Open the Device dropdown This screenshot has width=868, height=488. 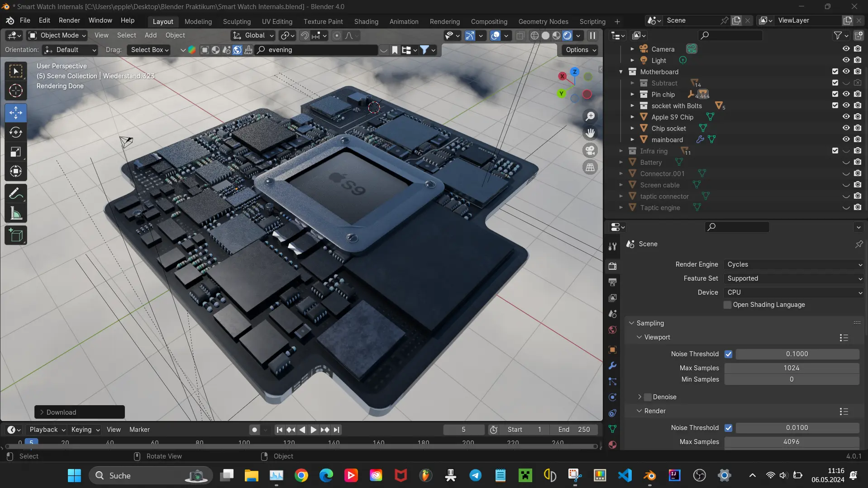[793, 292]
